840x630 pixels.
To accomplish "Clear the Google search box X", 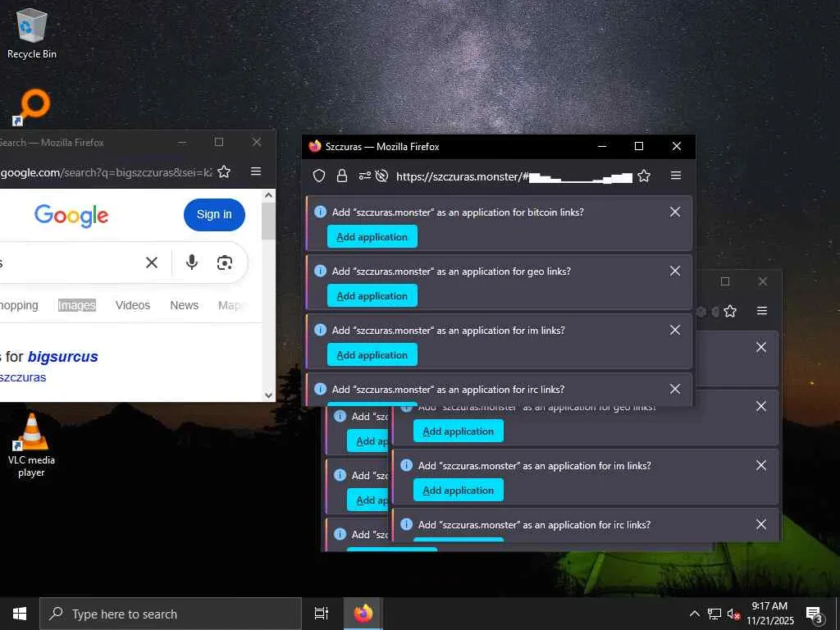I will [x=152, y=262].
